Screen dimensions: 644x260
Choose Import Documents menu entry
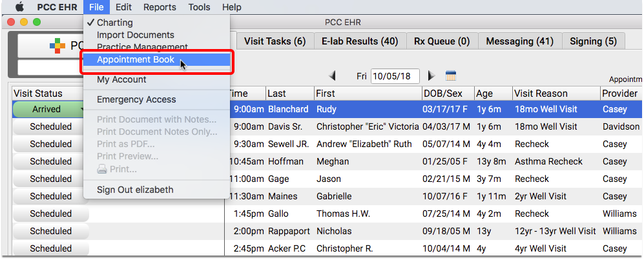(156, 35)
